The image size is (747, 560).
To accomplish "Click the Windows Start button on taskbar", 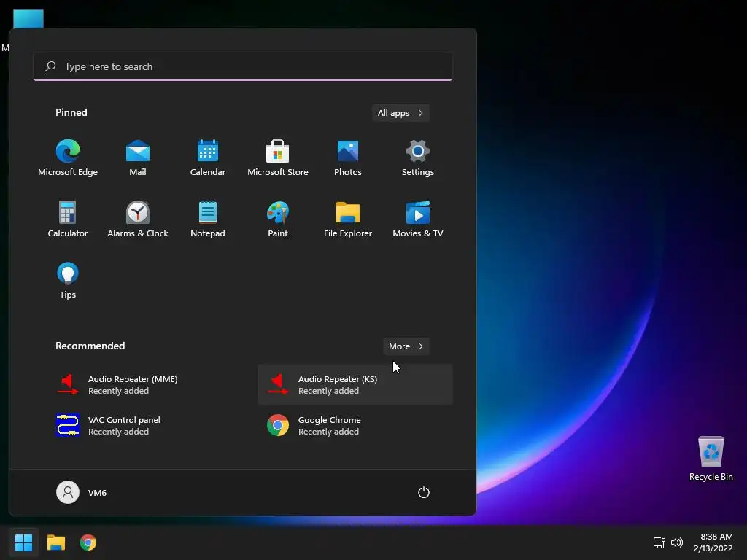I will pyautogui.click(x=23, y=542).
